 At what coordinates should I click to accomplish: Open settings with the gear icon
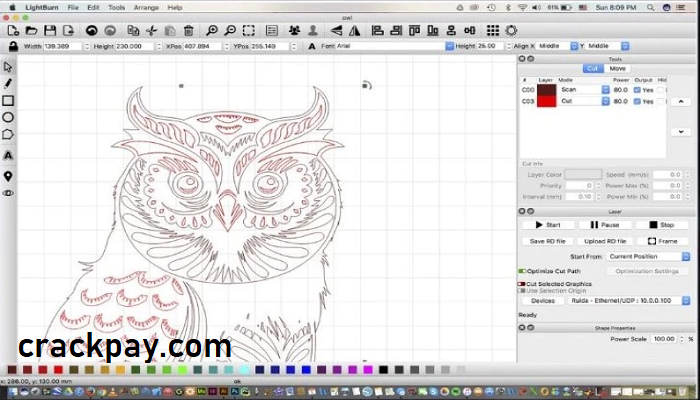511,30
